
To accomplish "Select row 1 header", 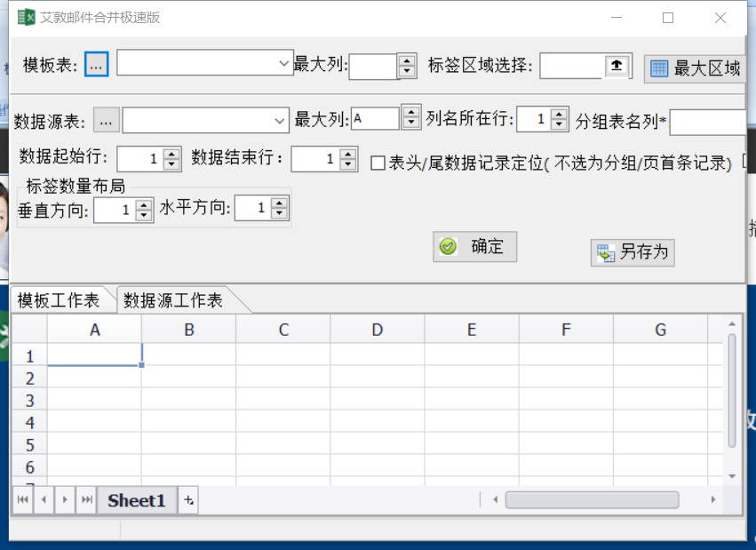I will coord(30,356).
